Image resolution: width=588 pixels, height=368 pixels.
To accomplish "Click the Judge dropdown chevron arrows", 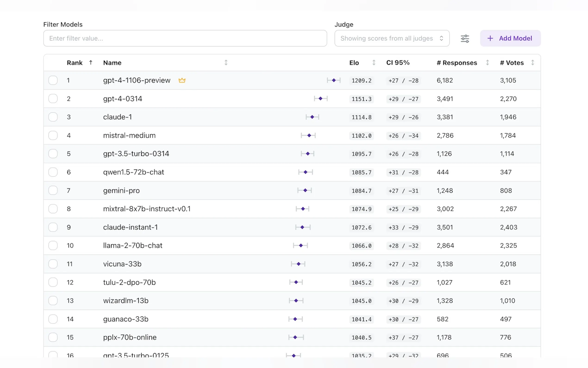I will coord(441,38).
